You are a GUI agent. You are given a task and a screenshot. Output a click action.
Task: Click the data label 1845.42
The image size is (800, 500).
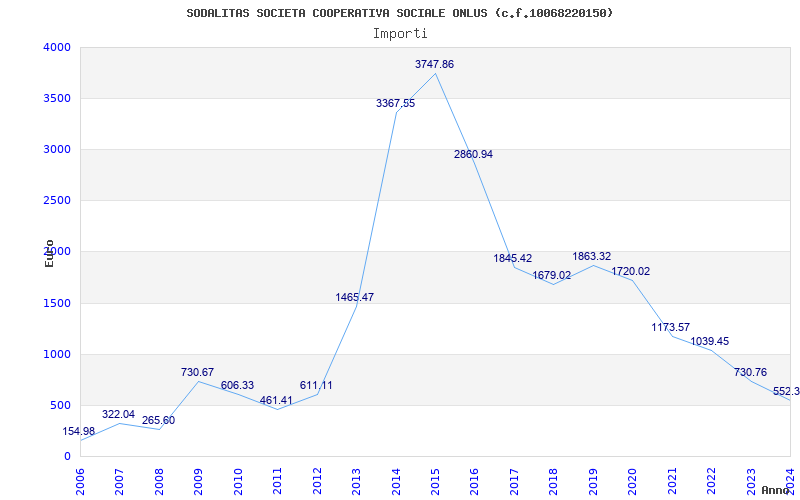[512, 258]
